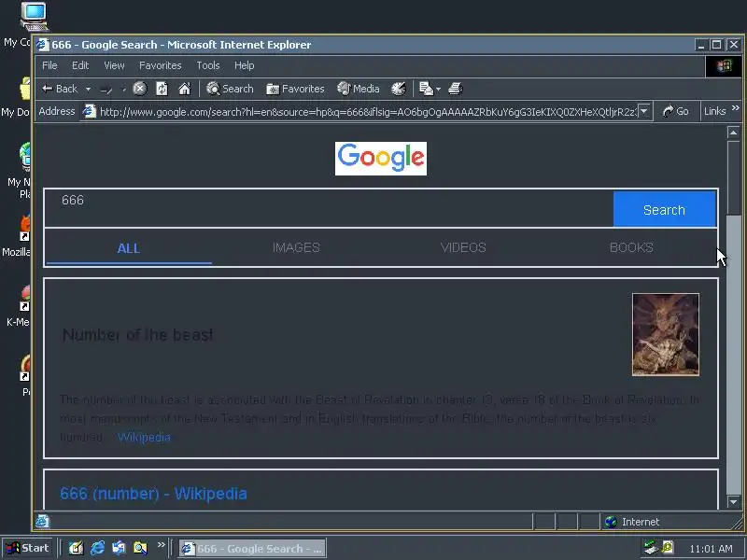The height and width of the screenshot is (560, 747).
Task: Open the View menu
Action: point(114,65)
